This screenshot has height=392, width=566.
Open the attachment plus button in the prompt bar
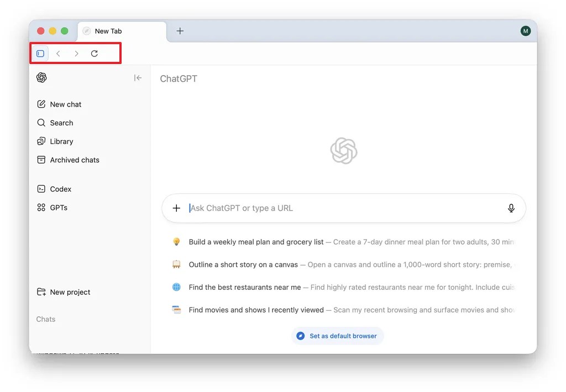point(176,208)
